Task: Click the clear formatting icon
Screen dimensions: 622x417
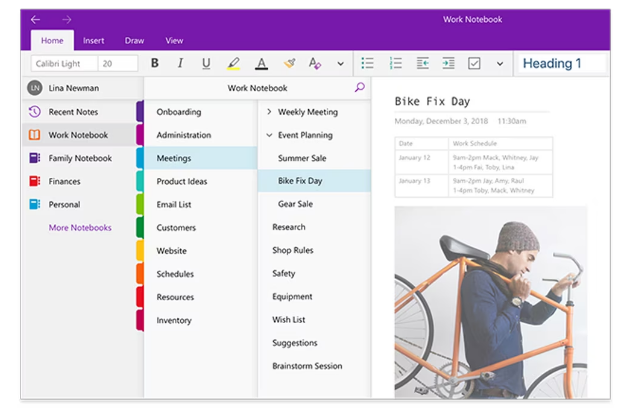Action: (x=315, y=63)
